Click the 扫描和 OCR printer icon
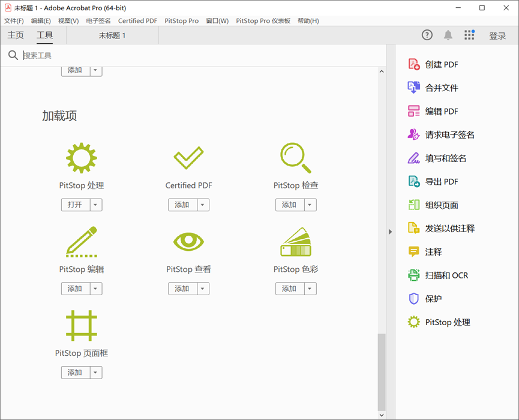This screenshot has height=420, width=519. tap(414, 275)
